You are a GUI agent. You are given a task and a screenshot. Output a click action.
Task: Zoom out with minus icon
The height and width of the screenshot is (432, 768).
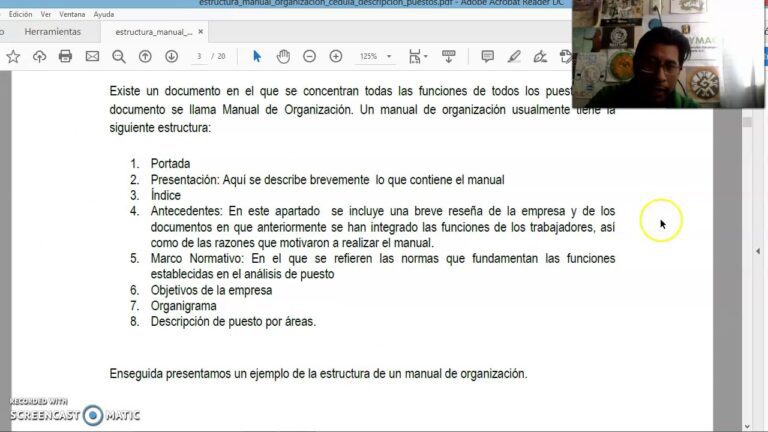[310, 57]
